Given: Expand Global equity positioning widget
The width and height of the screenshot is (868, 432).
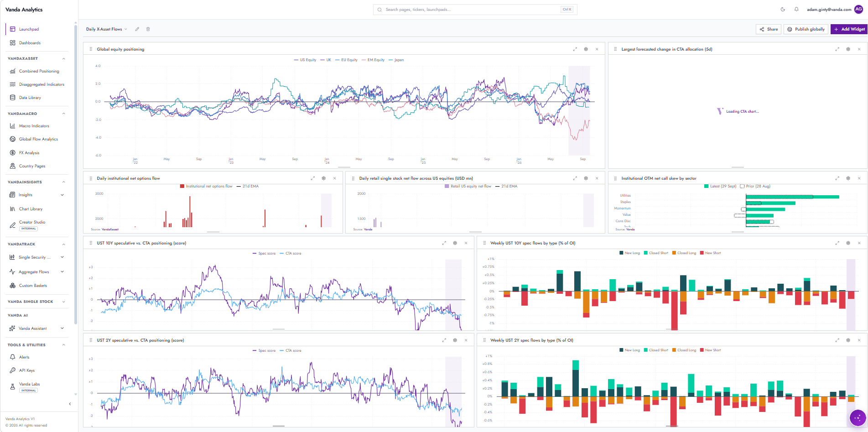Looking at the screenshot, I should click(x=575, y=49).
